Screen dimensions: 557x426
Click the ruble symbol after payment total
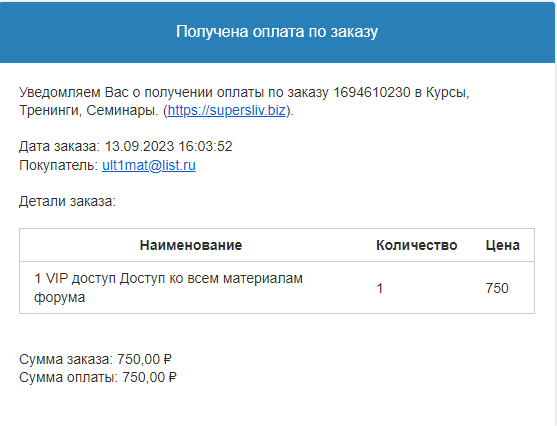pyautogui.click(x=173, y=377)
